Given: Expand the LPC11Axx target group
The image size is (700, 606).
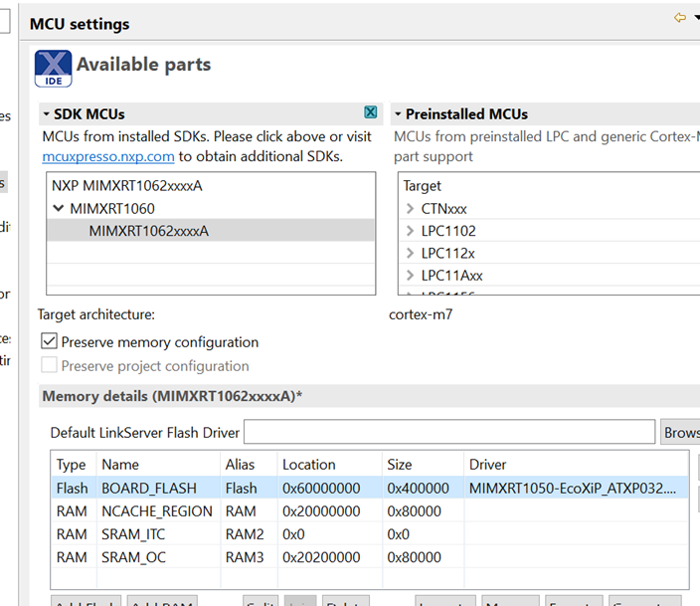Looking at the screenshot, I should coord(411,275).
